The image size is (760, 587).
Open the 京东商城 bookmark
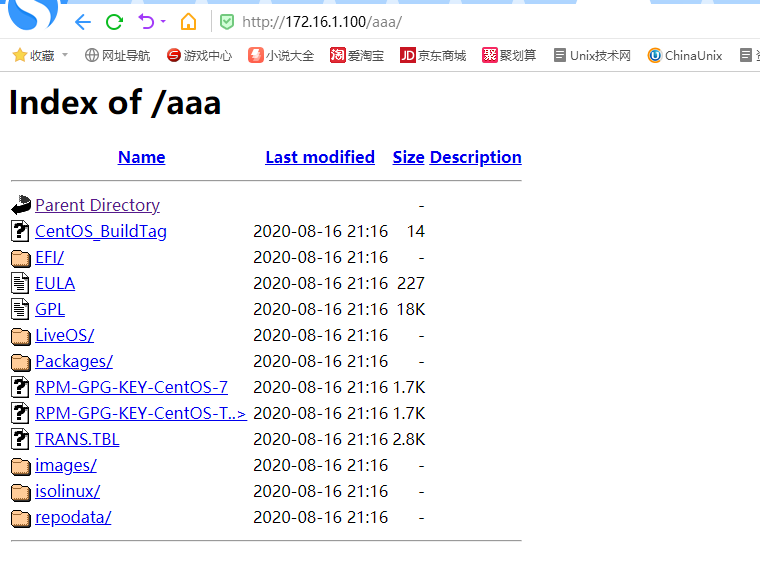[x=433, y=55]
